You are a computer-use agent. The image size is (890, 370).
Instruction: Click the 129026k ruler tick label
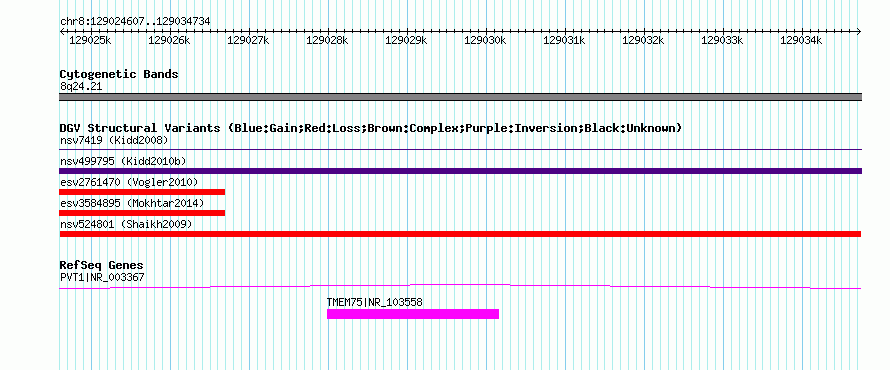pyautogui.click(x=169, y=40)
